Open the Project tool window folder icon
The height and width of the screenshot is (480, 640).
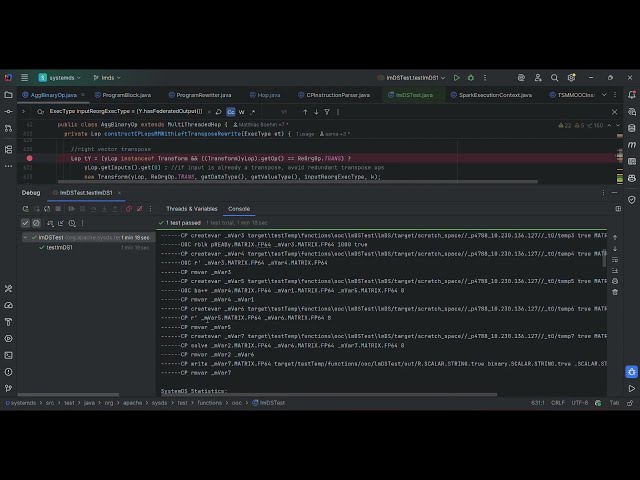click(8, 95)
